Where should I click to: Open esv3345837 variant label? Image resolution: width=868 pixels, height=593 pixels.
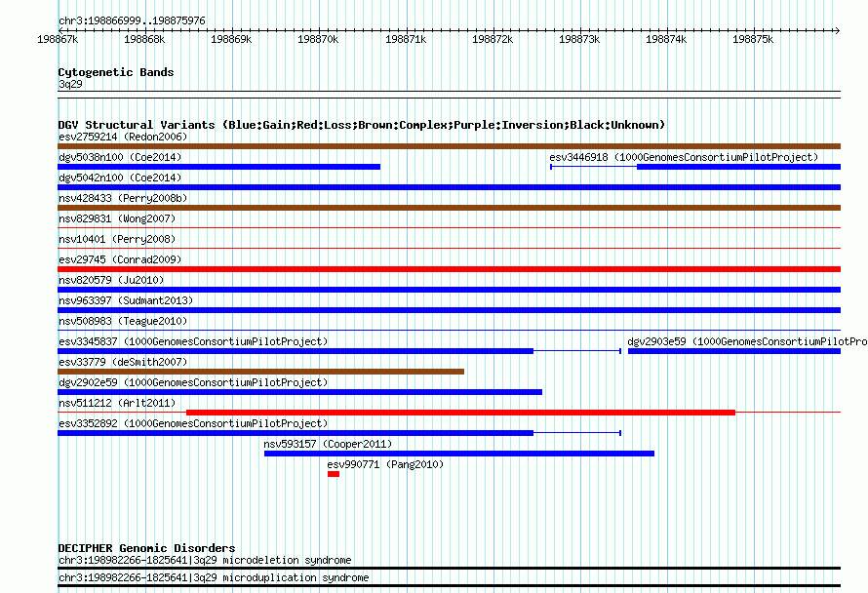click(193, 341)
